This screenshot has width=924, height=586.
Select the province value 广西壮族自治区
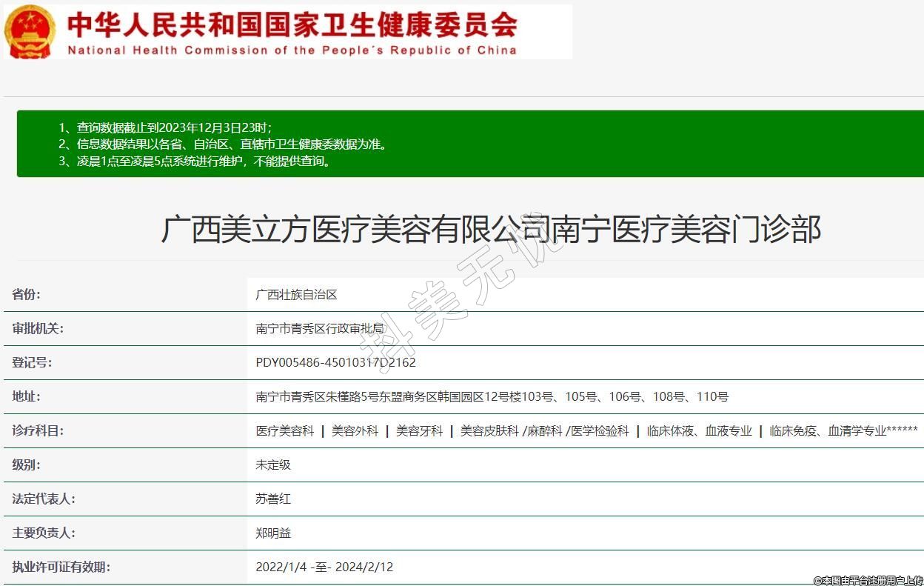(x=296, y=295)
